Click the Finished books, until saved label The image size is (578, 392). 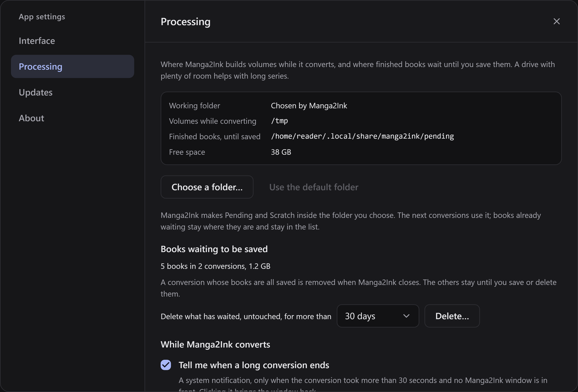pyautogui.click(x=215, y=137)
